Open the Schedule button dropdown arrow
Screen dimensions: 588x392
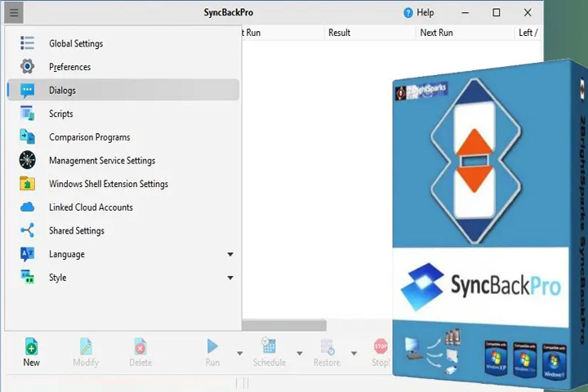(x=300, y=354)
